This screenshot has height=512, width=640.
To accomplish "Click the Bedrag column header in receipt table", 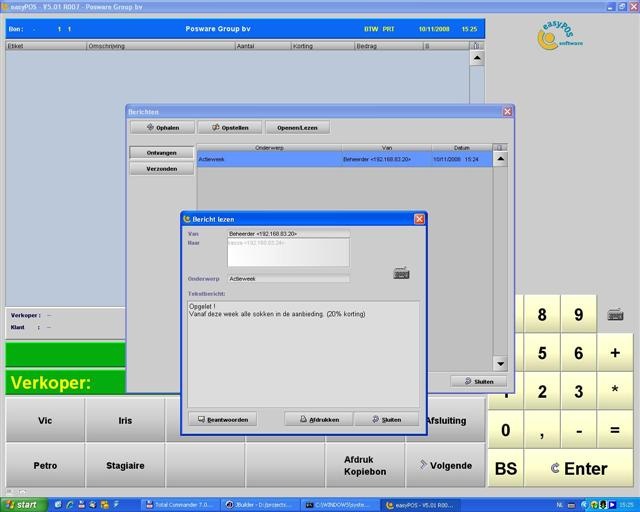I will coord(389,46).
